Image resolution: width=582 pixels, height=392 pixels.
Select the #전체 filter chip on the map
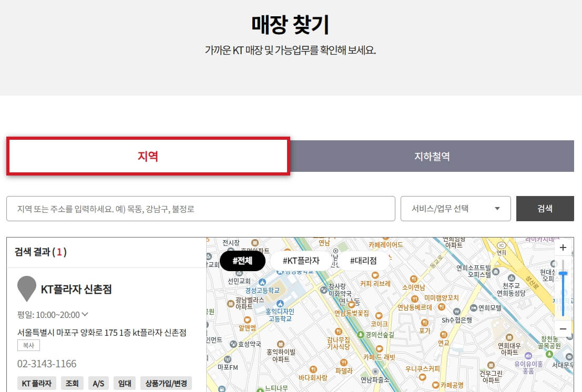tap(242, 261)
